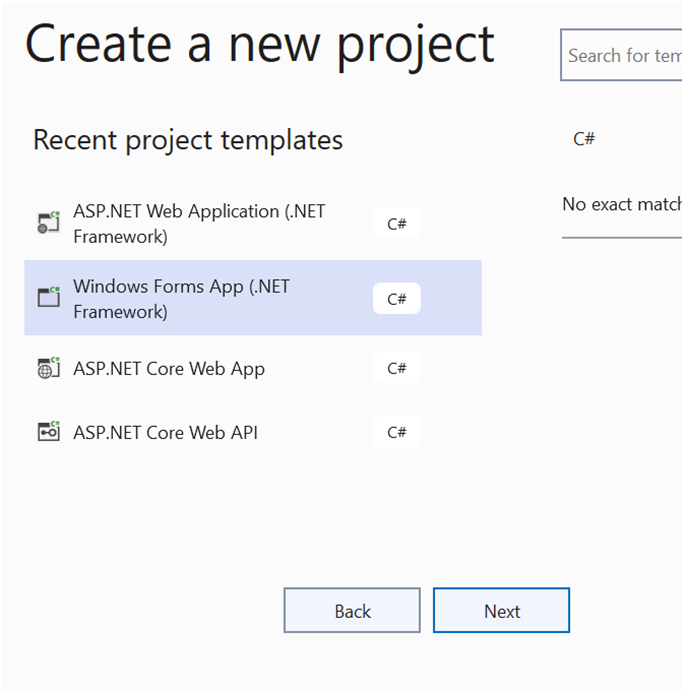Click the Windows Forms App template icon

click(48, 297)
